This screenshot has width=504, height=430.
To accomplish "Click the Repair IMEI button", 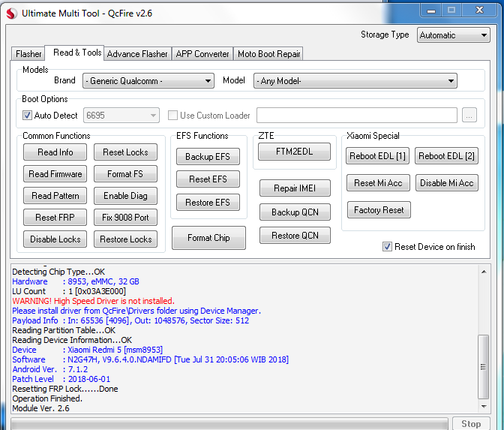I will (295, 188).
